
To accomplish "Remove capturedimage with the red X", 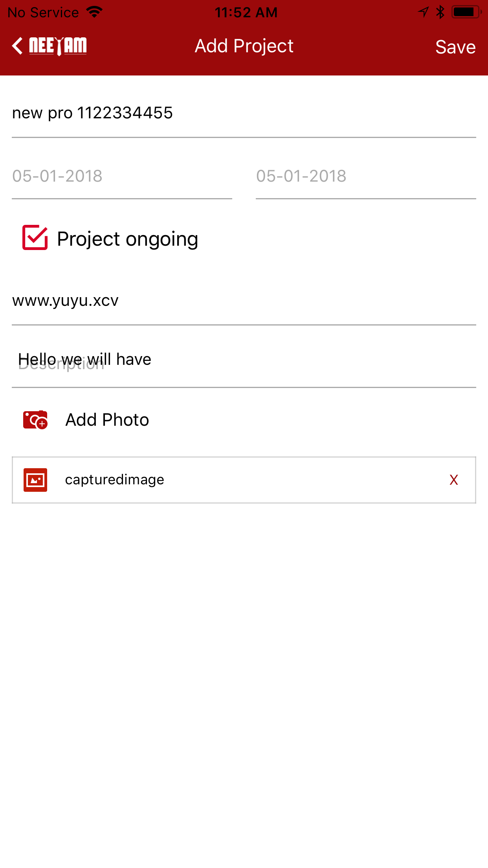I will (x=454, y=480).
